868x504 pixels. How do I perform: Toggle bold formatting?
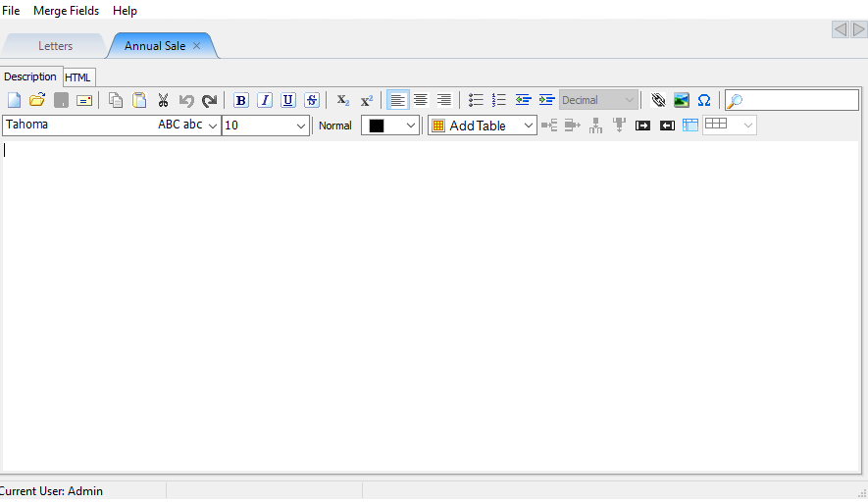pyautogui.click(x=241, y=100)
